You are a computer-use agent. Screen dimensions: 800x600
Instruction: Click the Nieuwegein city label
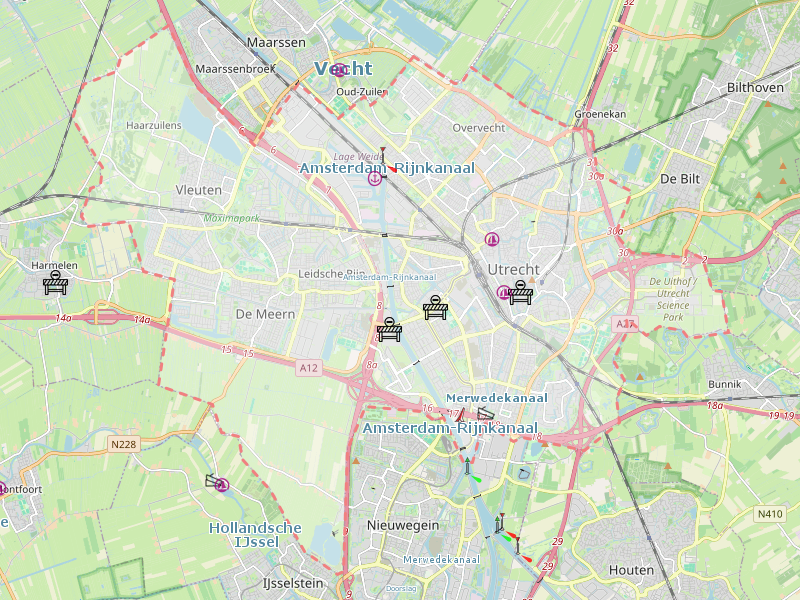click(403, 525)
